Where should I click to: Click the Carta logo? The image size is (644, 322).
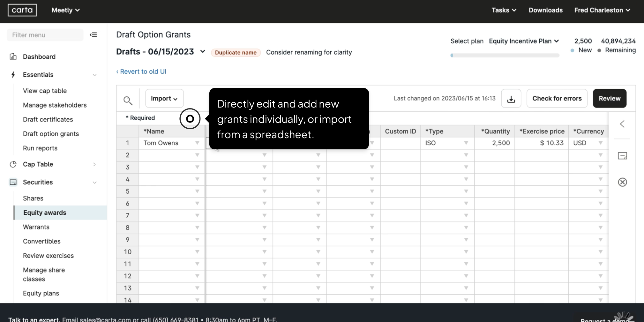pyautogui.click(x=22, y=10)
